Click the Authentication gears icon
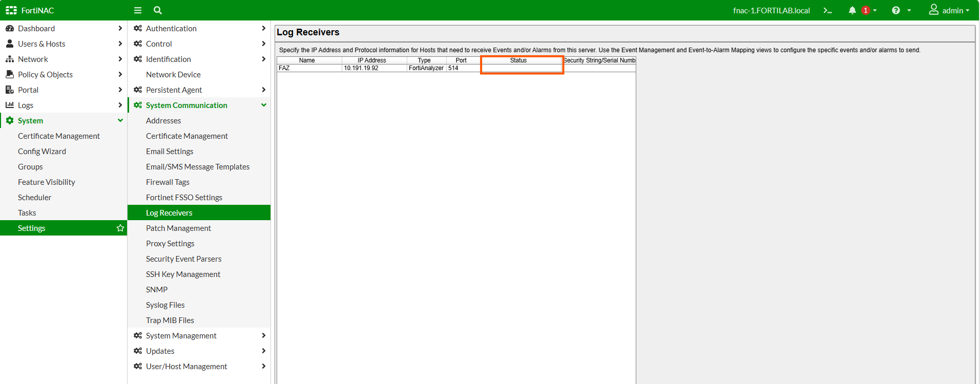 [x=138, y=29]
